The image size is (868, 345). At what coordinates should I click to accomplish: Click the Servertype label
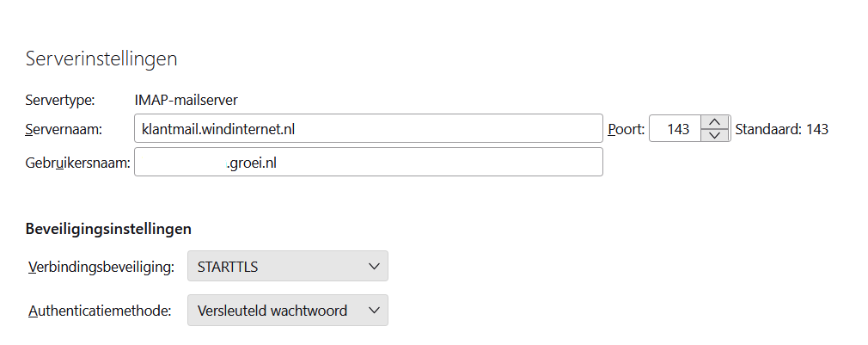click(x=60, y=101)
